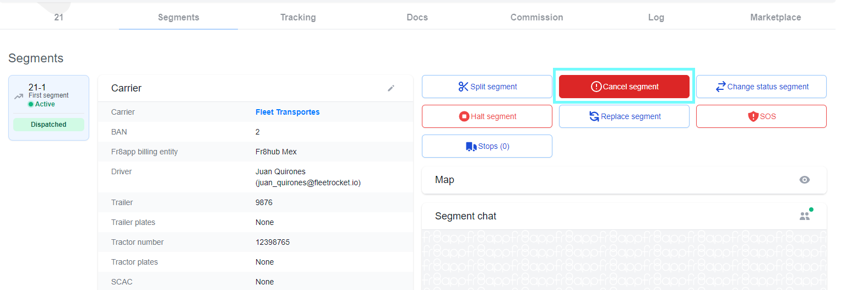The image size is (868, 290).
Task: Open segment chat participants icon
Action: point(805,216)
